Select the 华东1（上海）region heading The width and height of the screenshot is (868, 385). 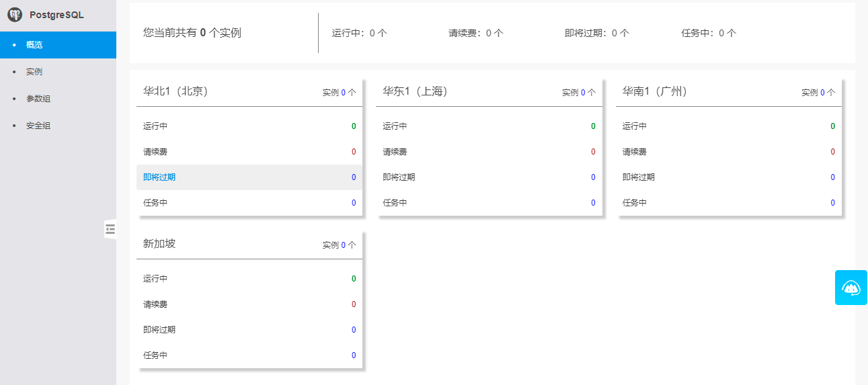click(x=416, y=91)
